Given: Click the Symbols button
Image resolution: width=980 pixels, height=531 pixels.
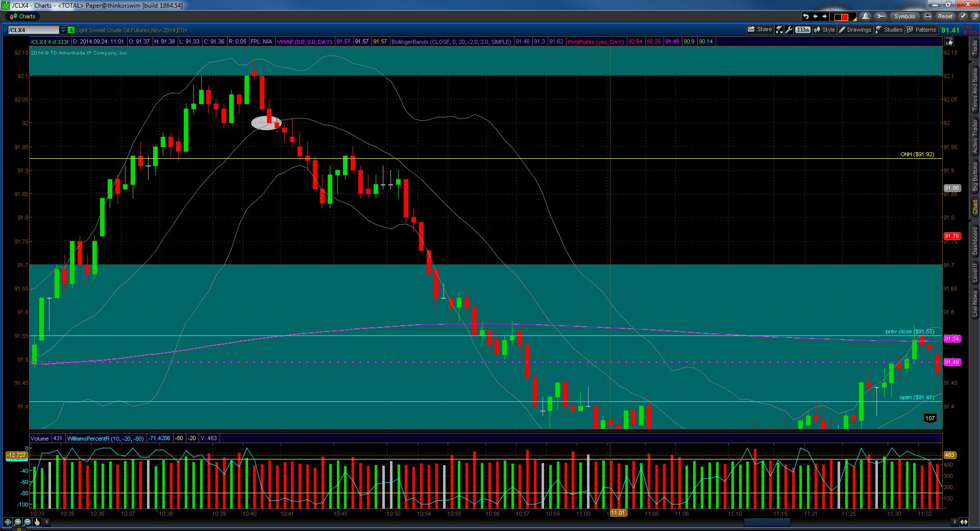Looking at the screenshot, I should tap(904, 16).
